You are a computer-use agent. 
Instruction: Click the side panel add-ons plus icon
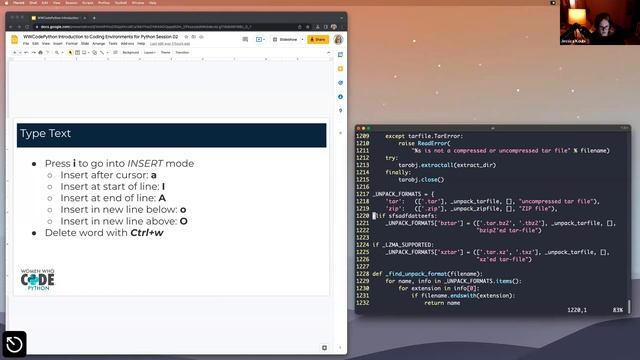click(340, 133)
